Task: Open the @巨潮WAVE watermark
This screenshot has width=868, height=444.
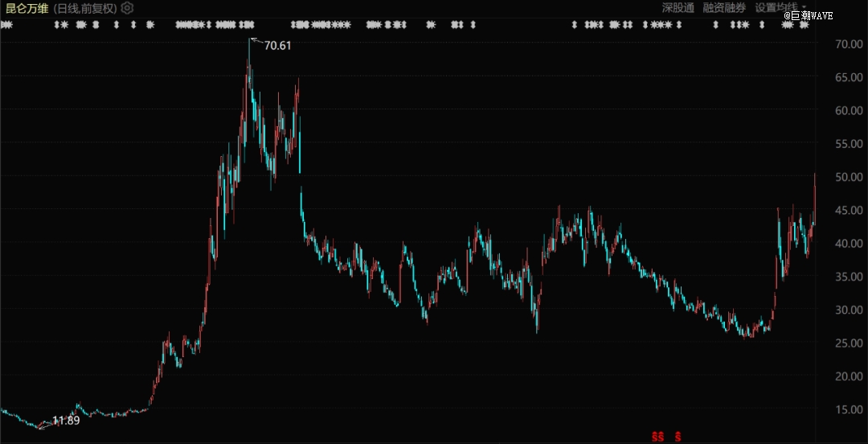Action: click(x=811, y=14)
